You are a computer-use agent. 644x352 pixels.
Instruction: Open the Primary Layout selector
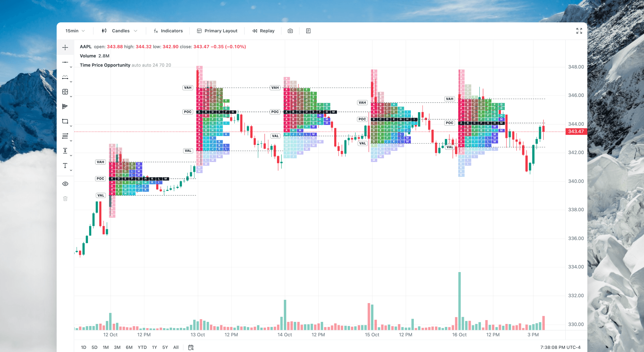click(217, 31)
